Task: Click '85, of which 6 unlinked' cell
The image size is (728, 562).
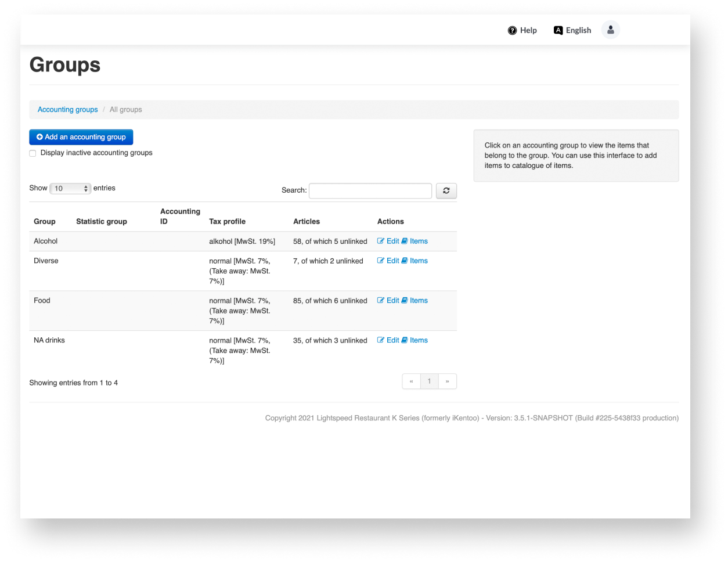Action: [x=330, y=300]
